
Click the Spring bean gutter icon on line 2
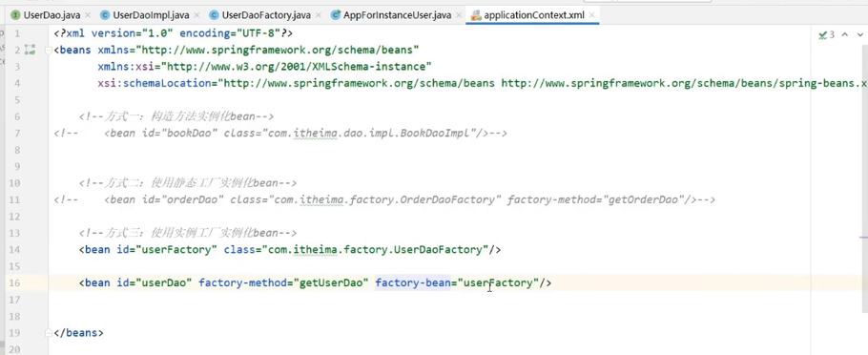[x=30, y=50]
